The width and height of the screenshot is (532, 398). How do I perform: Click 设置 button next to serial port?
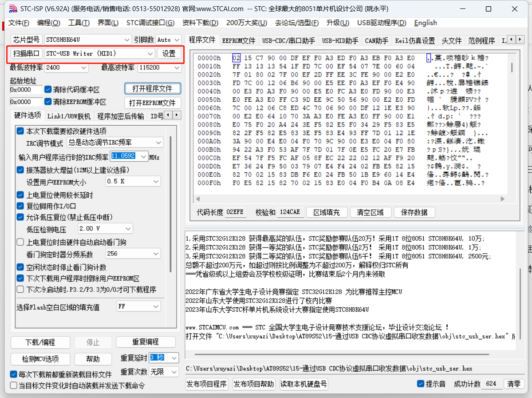pos(169,54)
